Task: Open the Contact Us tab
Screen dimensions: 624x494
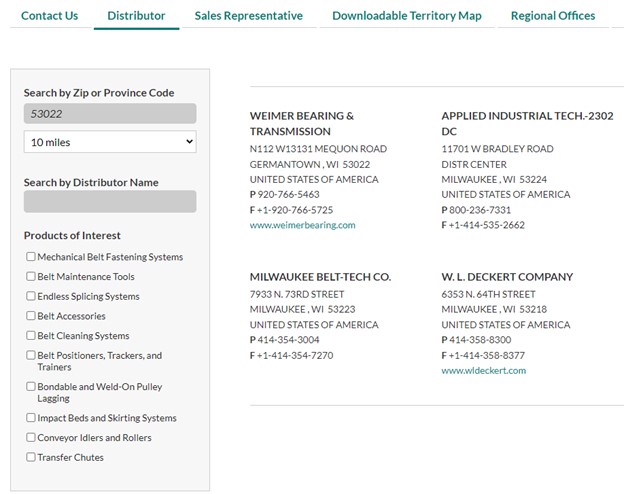Action: coord(49,16)
